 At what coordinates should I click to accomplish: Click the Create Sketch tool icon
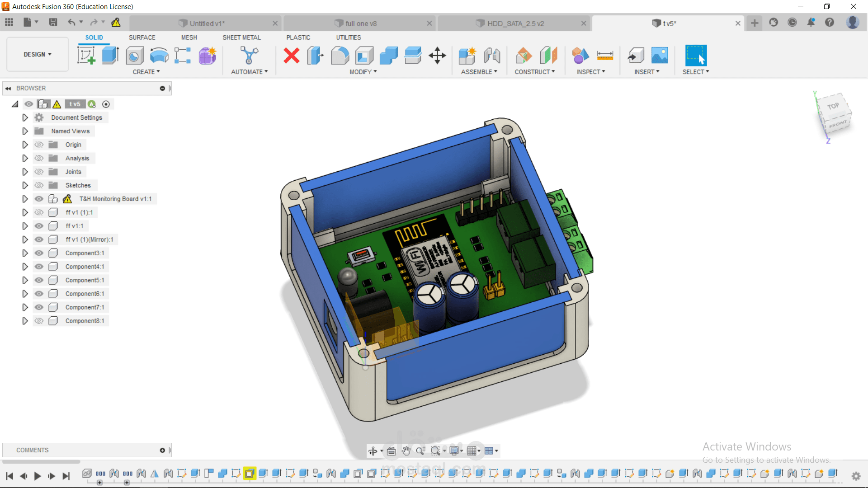tap(86, 56)
